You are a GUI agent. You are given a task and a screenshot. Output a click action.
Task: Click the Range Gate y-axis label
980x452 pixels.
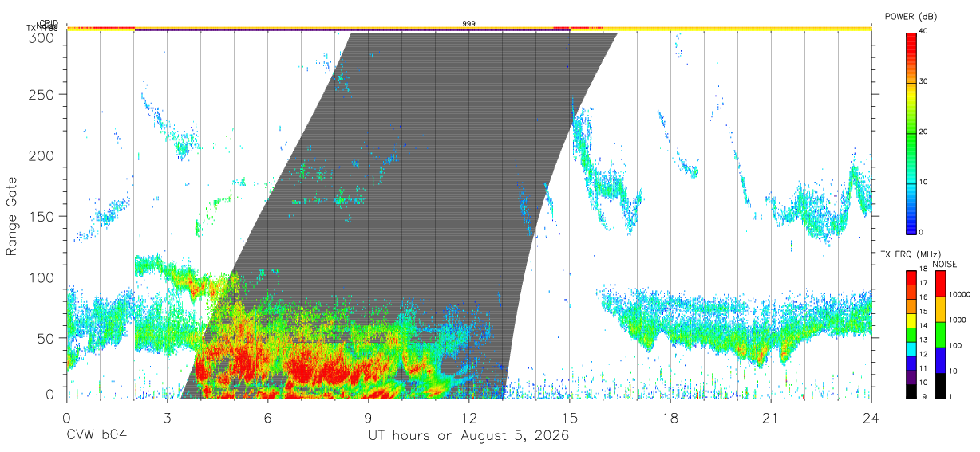pyautogui.click(x=12, y=216)
